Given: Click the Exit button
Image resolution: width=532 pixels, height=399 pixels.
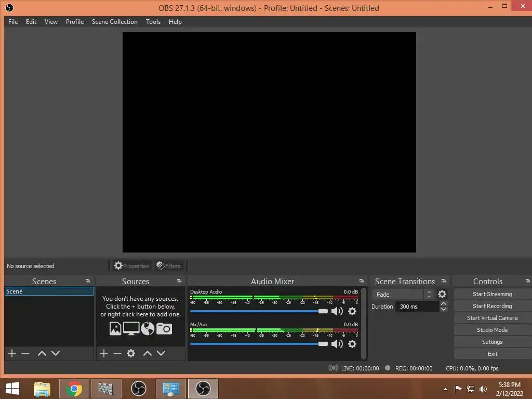Looking at the screenshot, I should click(x=493, y=354).
